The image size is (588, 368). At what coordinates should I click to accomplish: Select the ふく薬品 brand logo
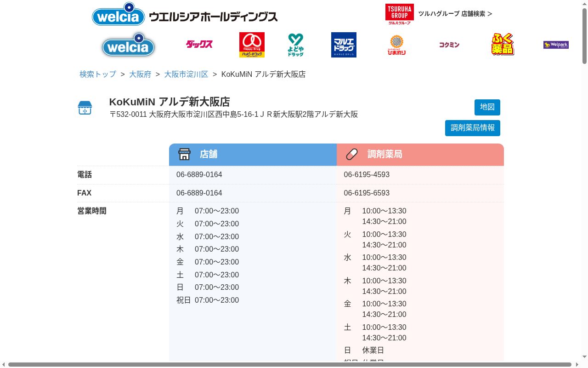coord(503,45)
